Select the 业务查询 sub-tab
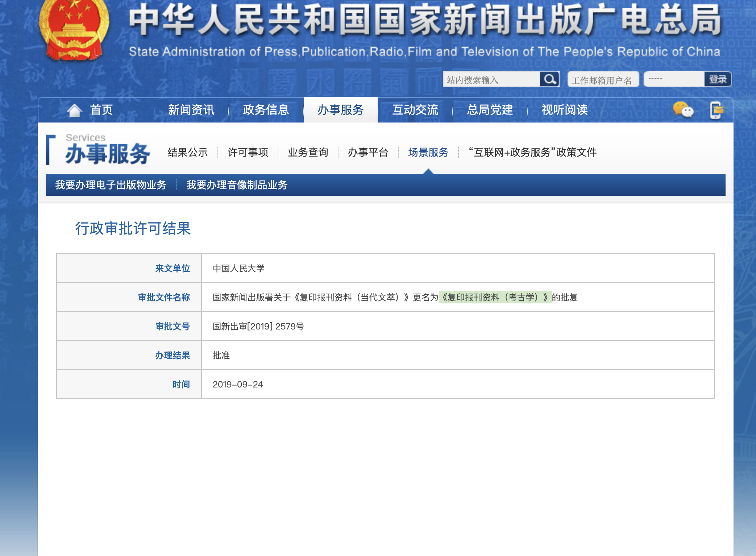This screenshot has width=756, height=556. (x=308, y=152)
